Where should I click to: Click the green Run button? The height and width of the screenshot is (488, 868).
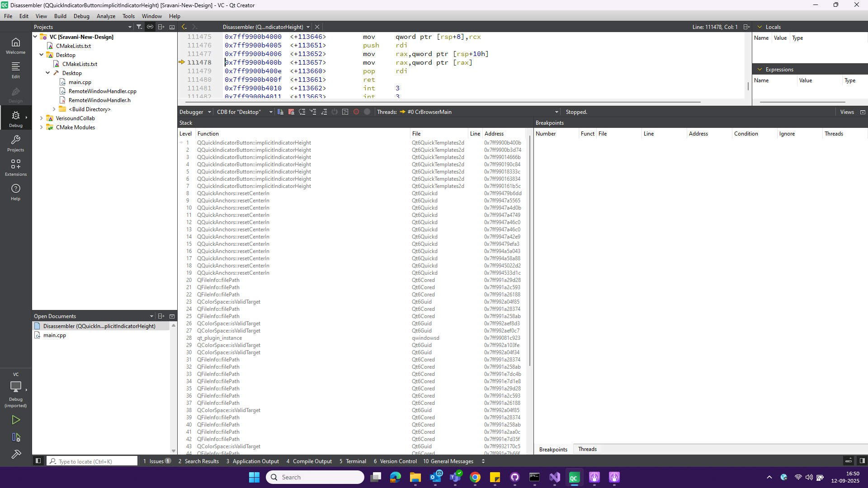(16, 420)
